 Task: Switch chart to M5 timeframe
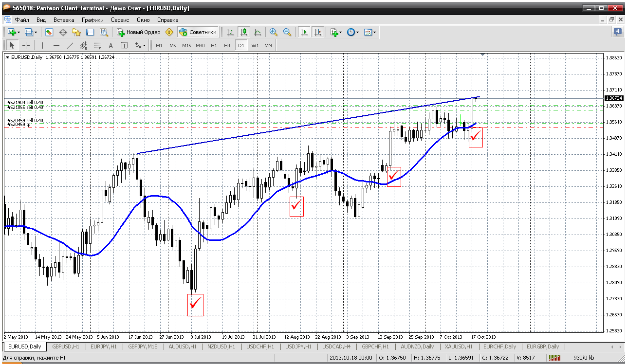[173, 45]
